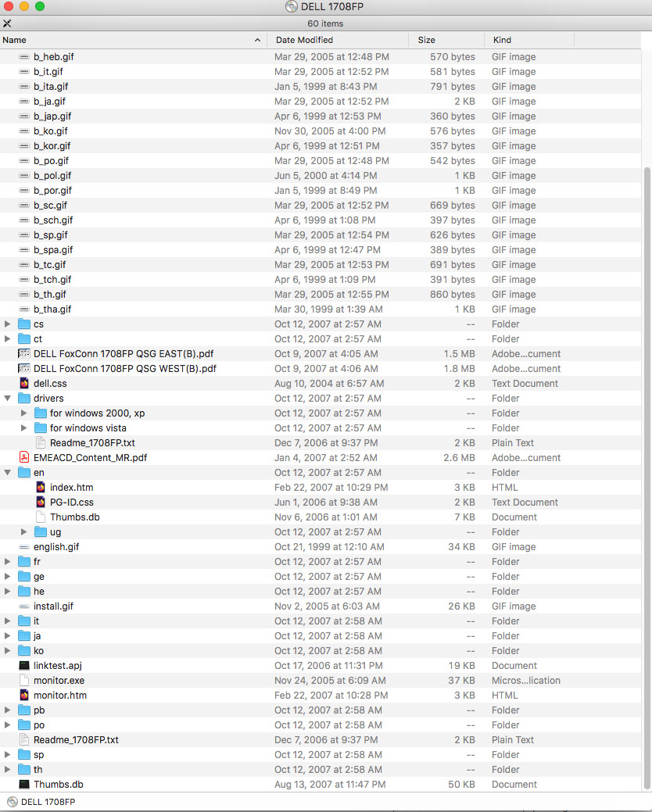The height and width of the screenshot is (812, 652).
Task: Click date 'Nov 24, 2005 at 6:09 AM'
Action: (x=330, y=681)
